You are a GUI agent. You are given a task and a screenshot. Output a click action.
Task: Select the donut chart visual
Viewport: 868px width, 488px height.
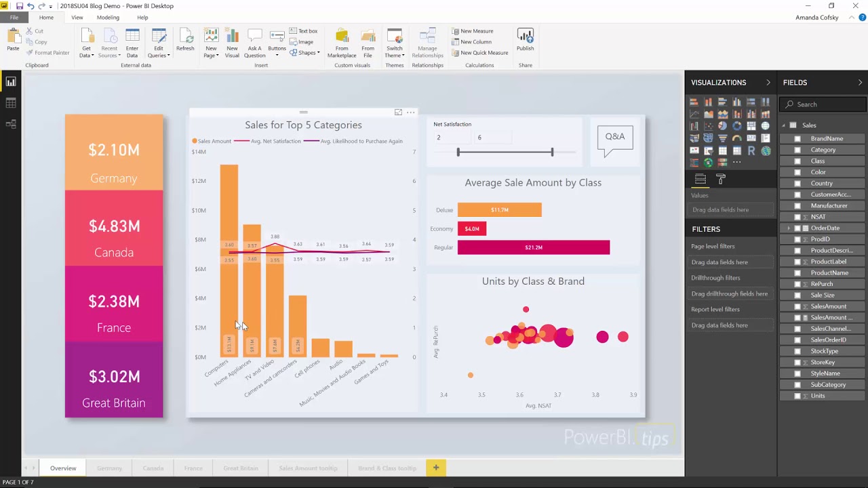(737, 126)
